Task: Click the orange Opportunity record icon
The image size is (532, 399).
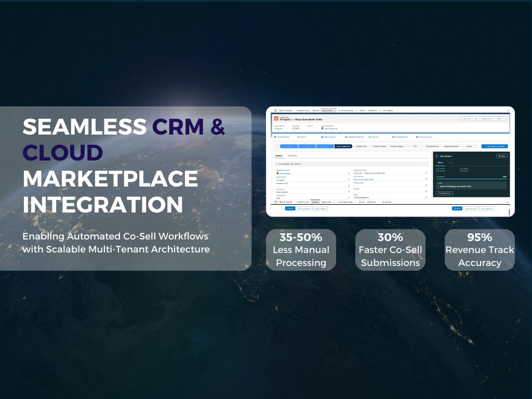Action: [276, 118]
